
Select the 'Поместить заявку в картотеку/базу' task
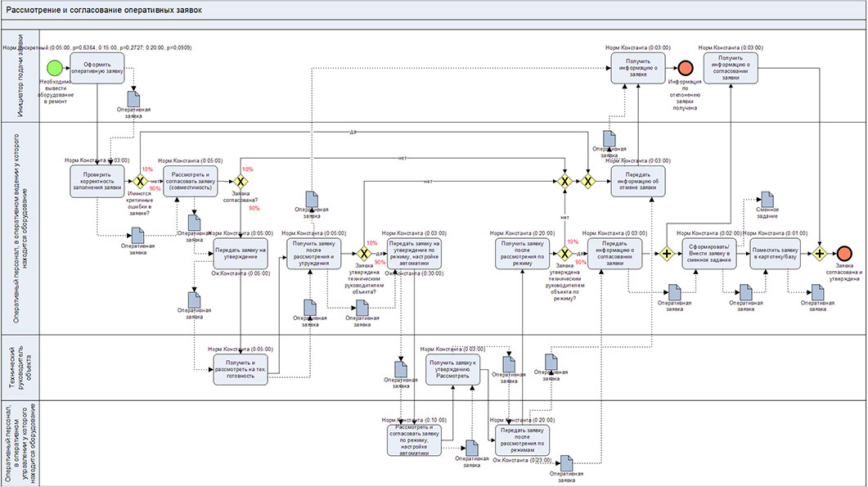tap(778, 255)
